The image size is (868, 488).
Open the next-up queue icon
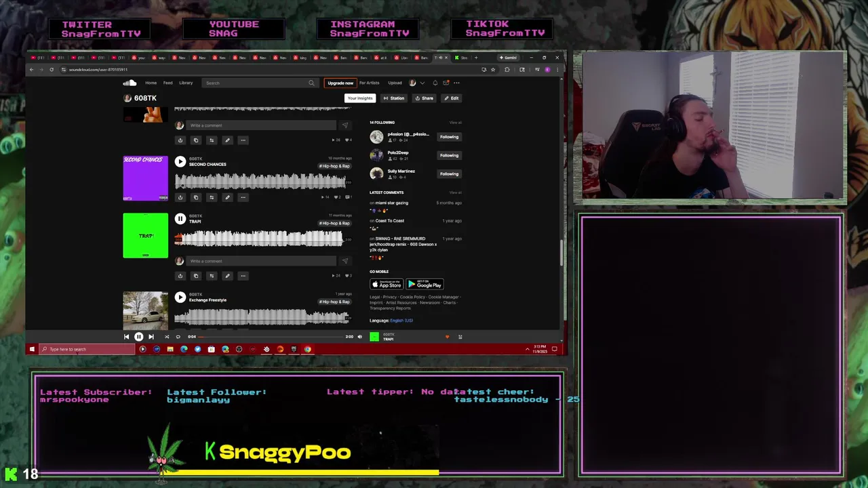[460, 337]
